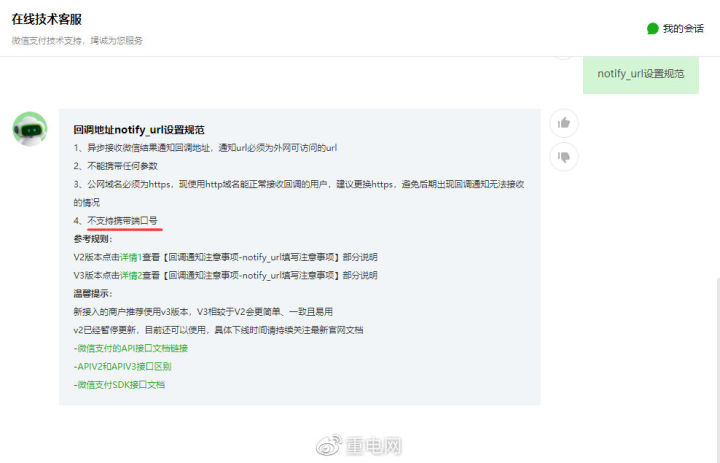Select the notify_url设置规范 sent message bubble
This screenshot has height=463, width=720.
641,74
